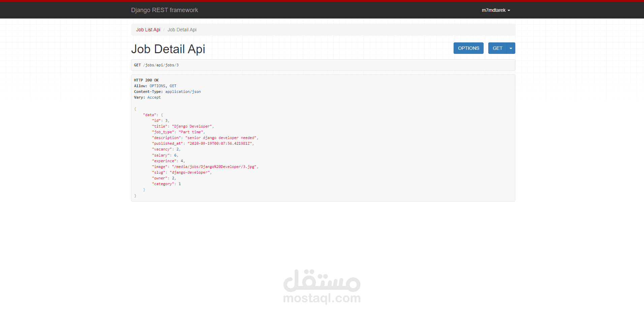Click the "vacancy": 2 line

[x=166, y=149]
